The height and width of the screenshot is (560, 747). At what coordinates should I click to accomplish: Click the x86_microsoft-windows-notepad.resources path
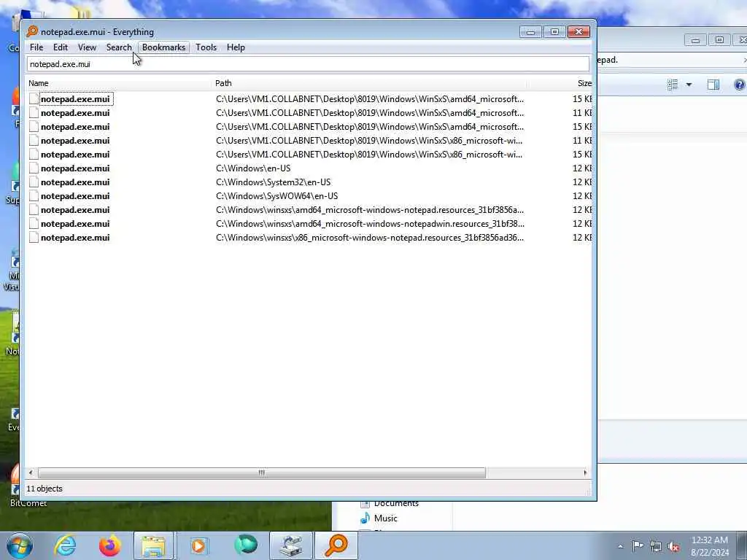(x=370, y=237)
